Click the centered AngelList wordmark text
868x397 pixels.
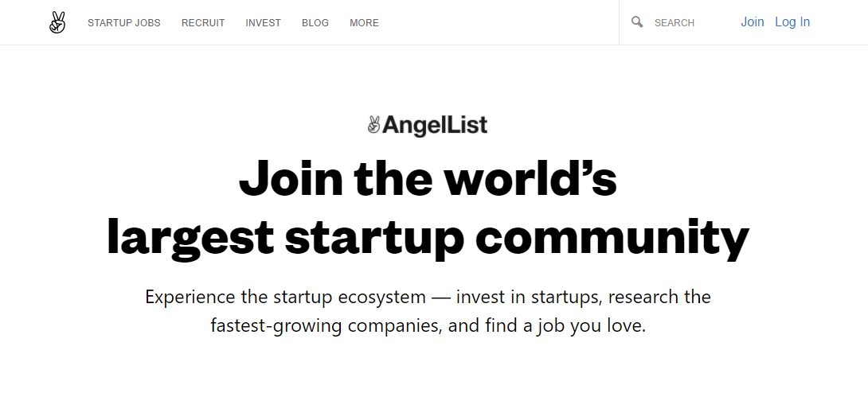435,125
